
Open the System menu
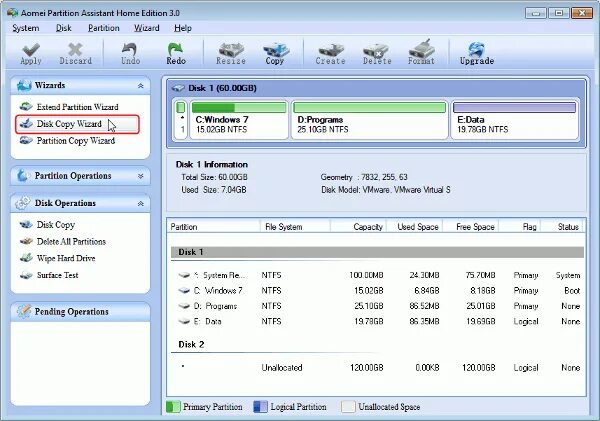pos(26,28)
